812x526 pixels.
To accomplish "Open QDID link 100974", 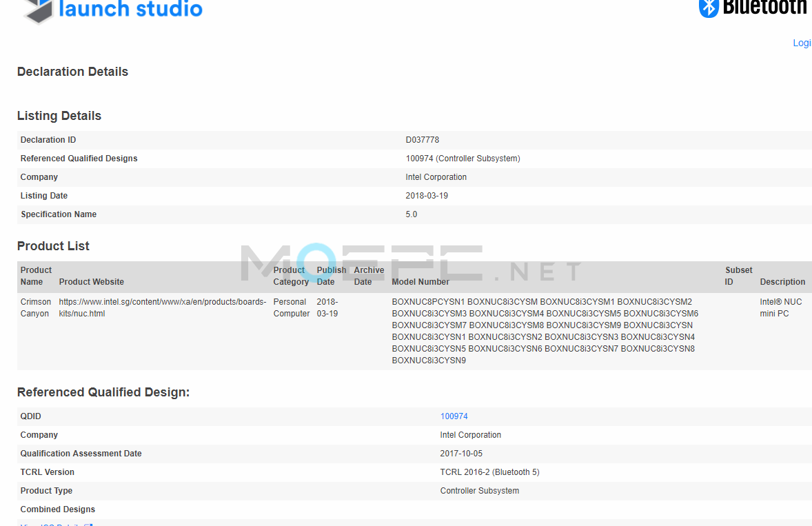I will [x=454, y=416].
